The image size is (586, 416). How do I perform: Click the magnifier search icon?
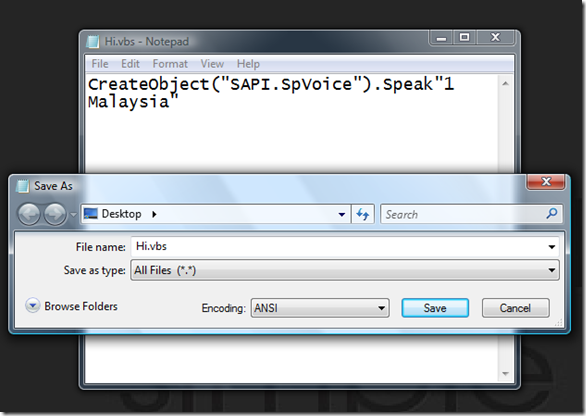[552, 213]
